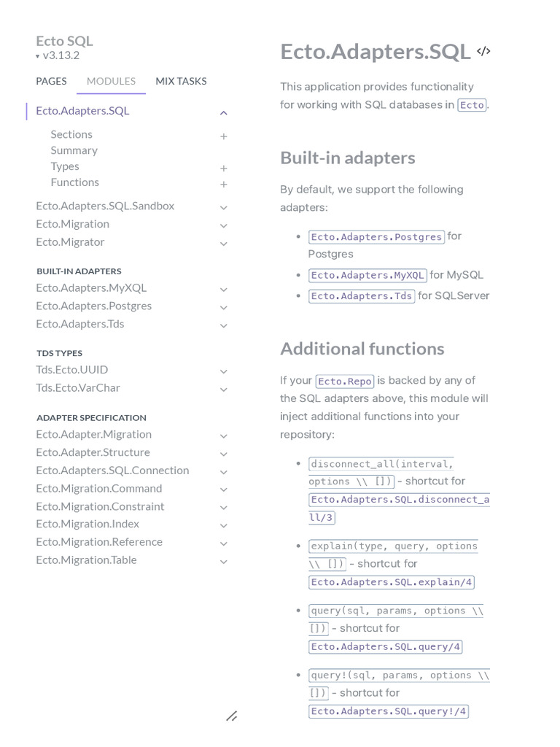Select Ecto.Migrator in the module list
This screenshot has width=560, height=747.
[70, 241]
